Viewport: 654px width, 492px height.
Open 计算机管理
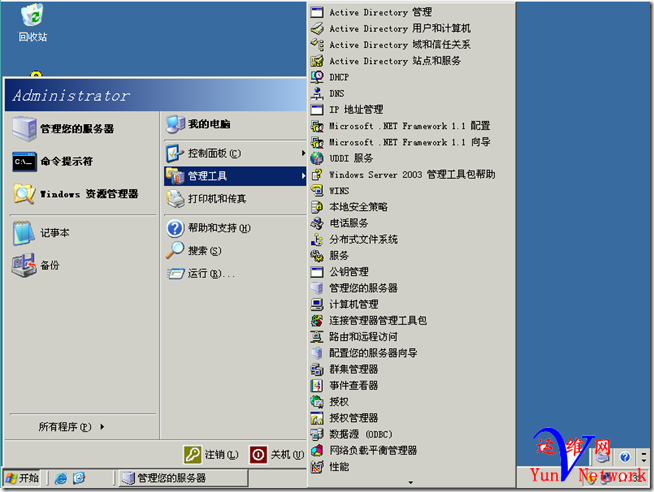(x=411, y=304)
